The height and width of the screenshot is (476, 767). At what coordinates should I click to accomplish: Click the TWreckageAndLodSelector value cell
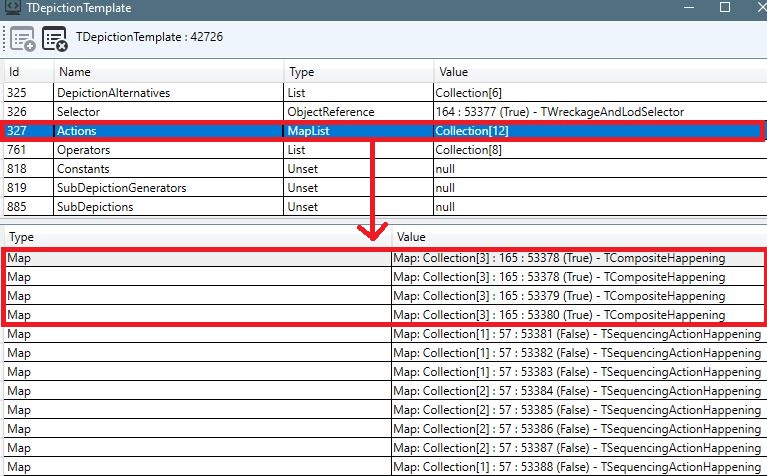(x=600, y=112)
